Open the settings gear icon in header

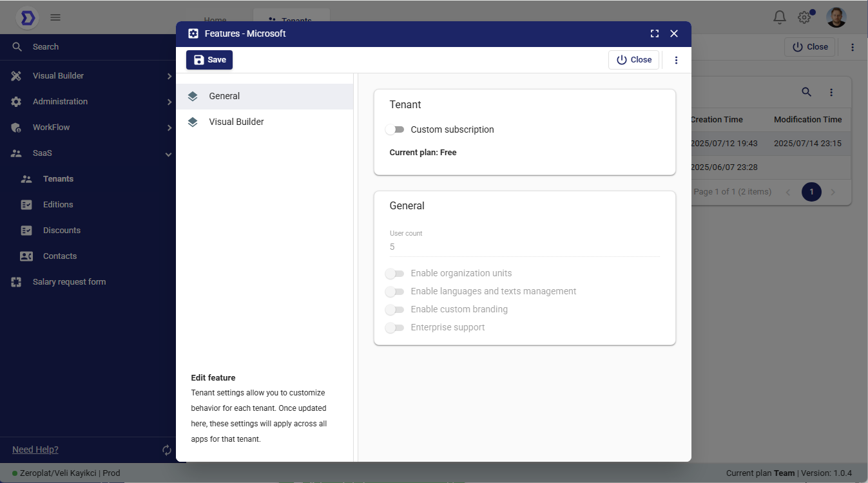[x=804, y=17]
